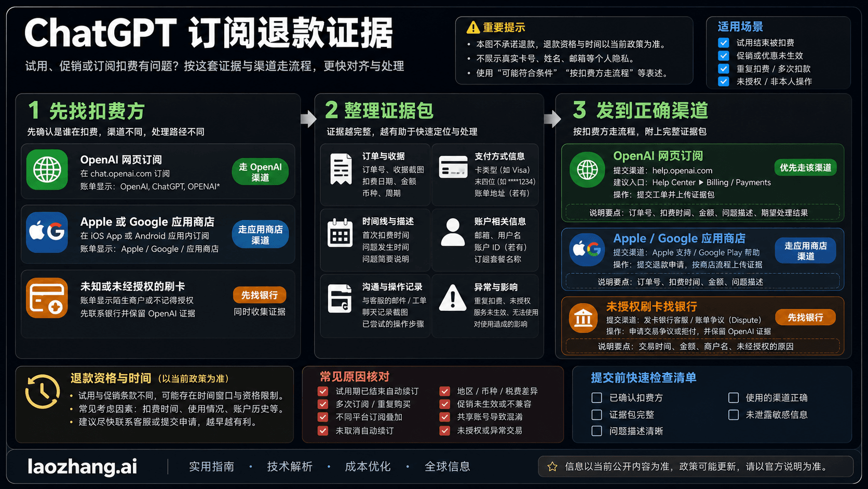Click the Apple and Google icon in step 1
This screenshot has width=868, height=489.
click(x=47, y=232)
